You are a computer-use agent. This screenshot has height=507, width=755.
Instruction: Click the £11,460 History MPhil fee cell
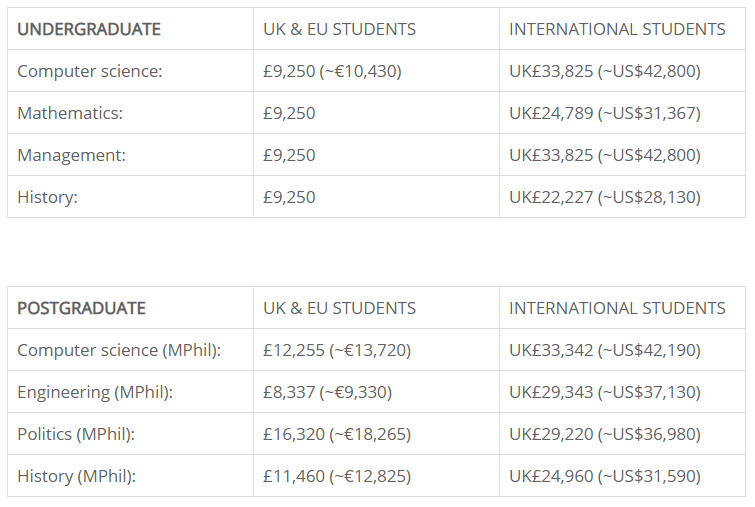click(337, 476)
